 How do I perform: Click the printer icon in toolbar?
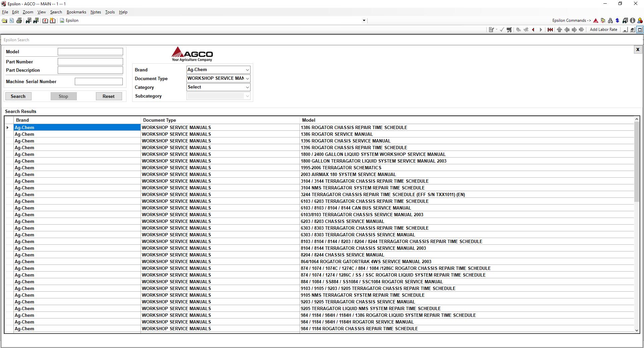(19, 20)
